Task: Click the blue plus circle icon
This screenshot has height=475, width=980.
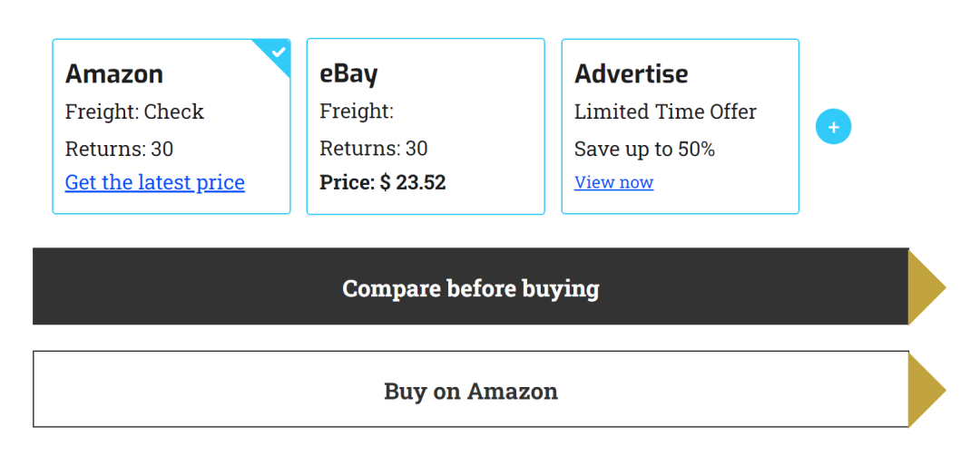Action: point(833,128)
